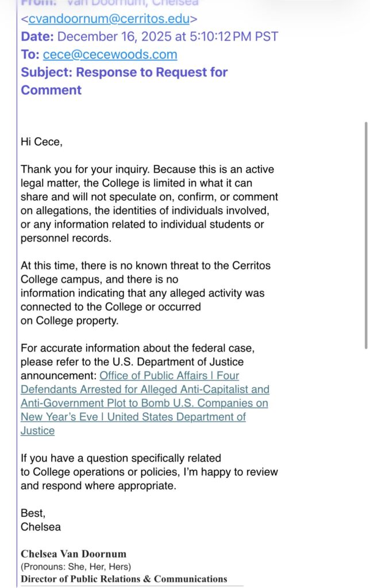Screen dimensions: 370x588
Task: Click the "Director of Public Relations & Communications" title
Action: pyautogui.click(x=124, y=579)
